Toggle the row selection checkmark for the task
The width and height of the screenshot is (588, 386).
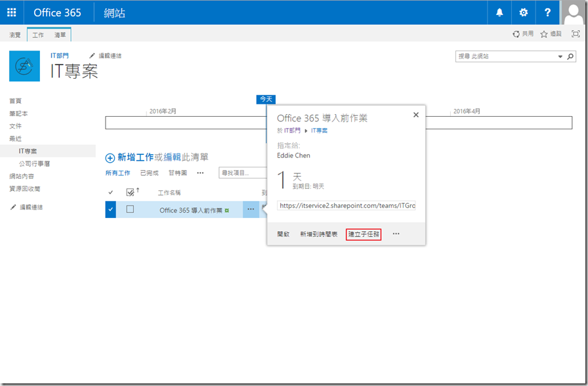pyautogui.click(x=110, y=209)
